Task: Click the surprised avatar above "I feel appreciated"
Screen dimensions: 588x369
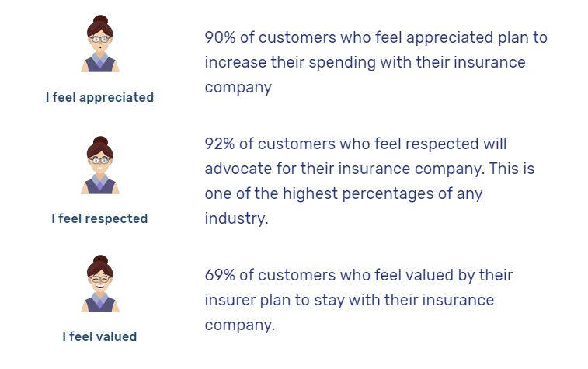Action: click(x=99, y=45)
